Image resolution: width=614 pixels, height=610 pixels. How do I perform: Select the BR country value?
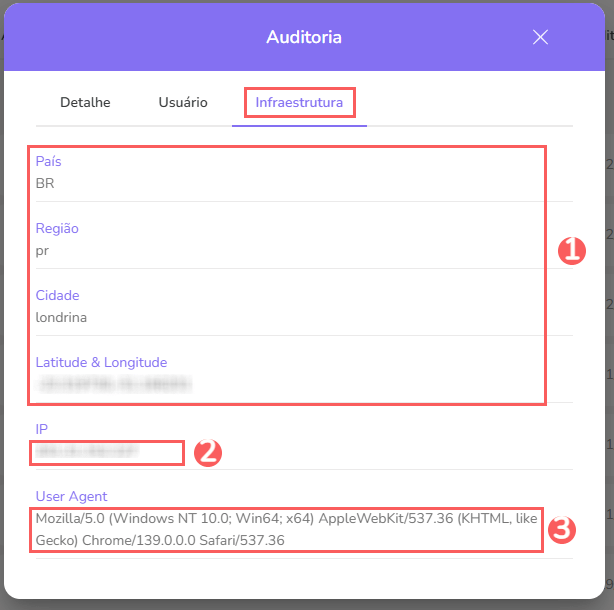coord(45,183)
